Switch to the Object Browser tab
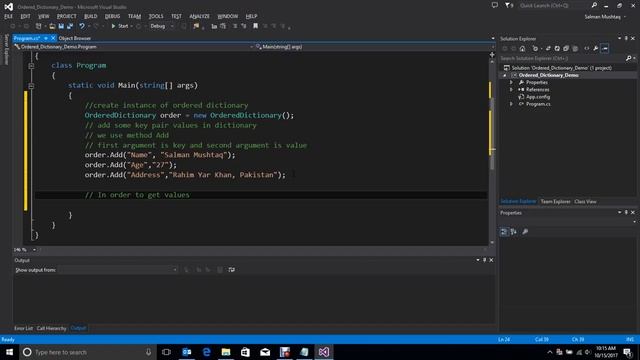The height and width of the screenshot is (360, 640). (x=75, y=38)
